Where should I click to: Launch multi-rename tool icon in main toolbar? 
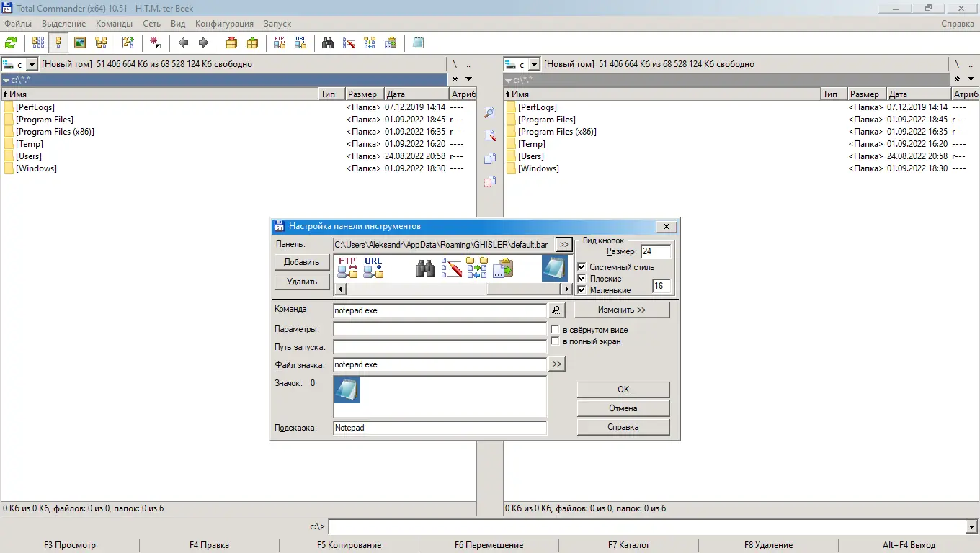[349, 42]
